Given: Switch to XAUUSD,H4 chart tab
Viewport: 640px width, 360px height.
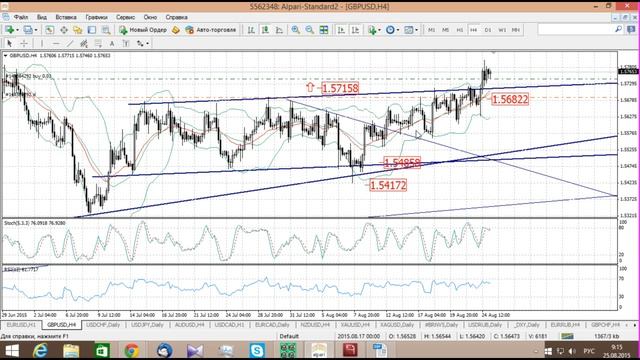Looking at the screenshot, I should pos(355,325).
